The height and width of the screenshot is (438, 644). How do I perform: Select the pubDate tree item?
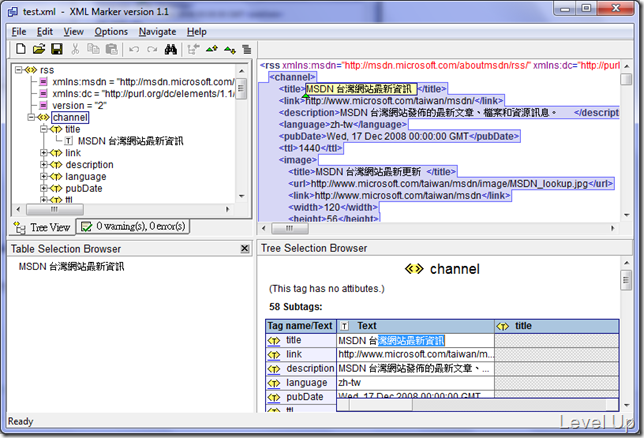84,189
